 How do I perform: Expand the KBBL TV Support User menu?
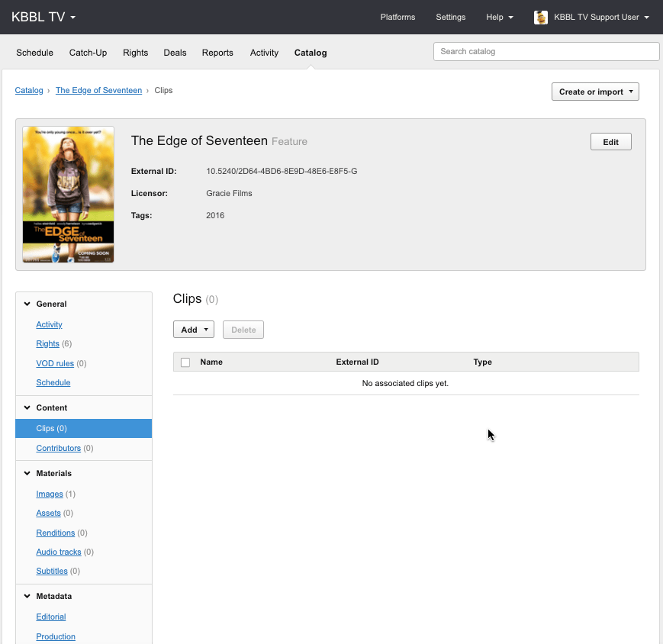coord(601,18)
